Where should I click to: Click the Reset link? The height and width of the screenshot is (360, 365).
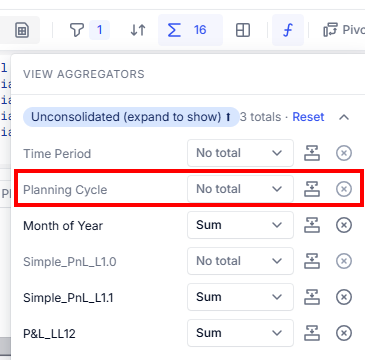[308, 117]
